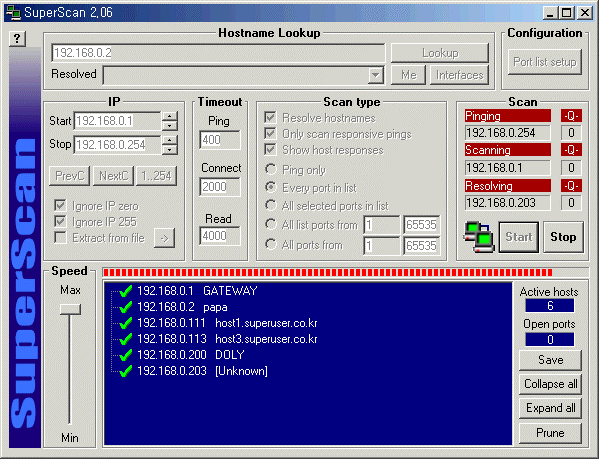Click the hostname lookup input field
The image size is (599, 459).
point(218,53)
